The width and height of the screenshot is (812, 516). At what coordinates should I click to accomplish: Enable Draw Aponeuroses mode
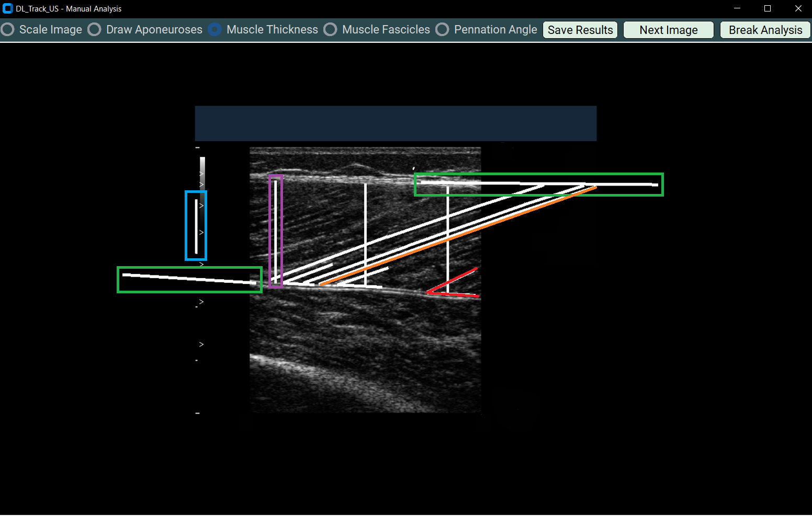[94, 29]
